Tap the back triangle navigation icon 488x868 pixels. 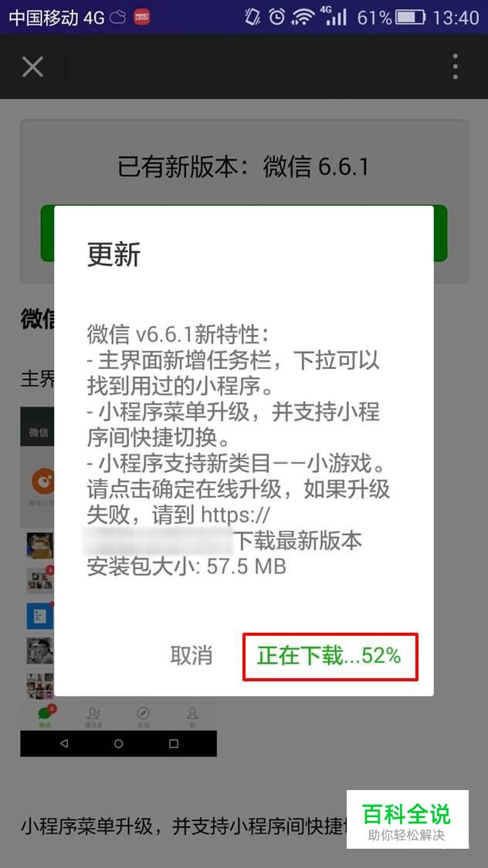pos(63,744)
